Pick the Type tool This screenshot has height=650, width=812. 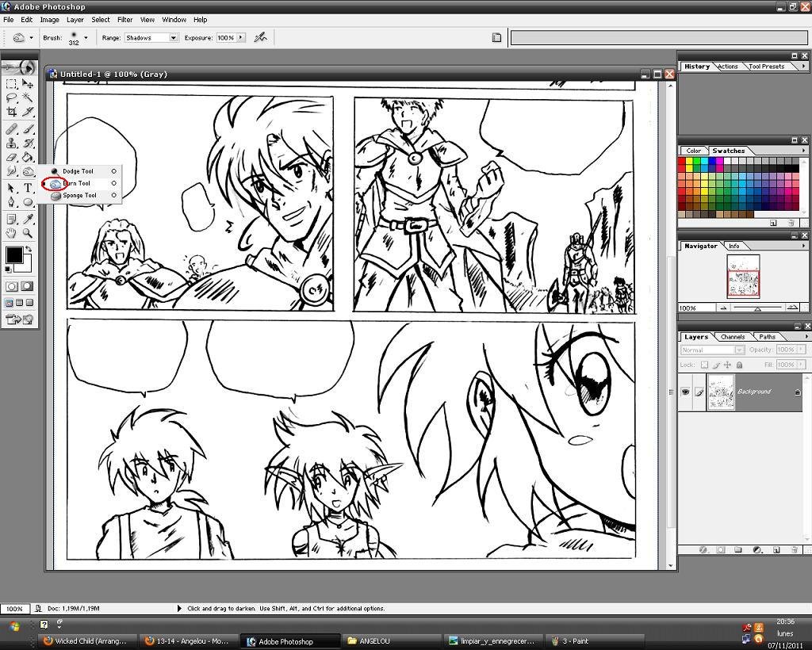[28, 188]
